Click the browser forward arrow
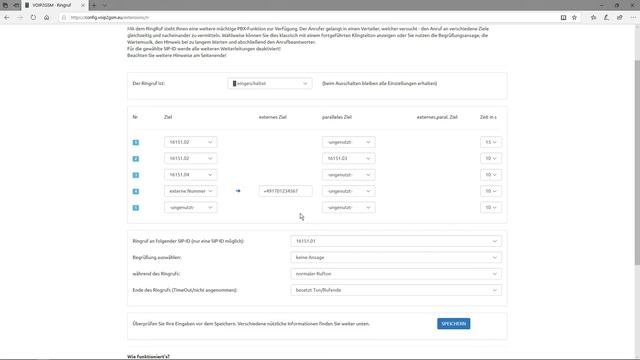The width and height of the screenshot is (640, 360). 20,18
